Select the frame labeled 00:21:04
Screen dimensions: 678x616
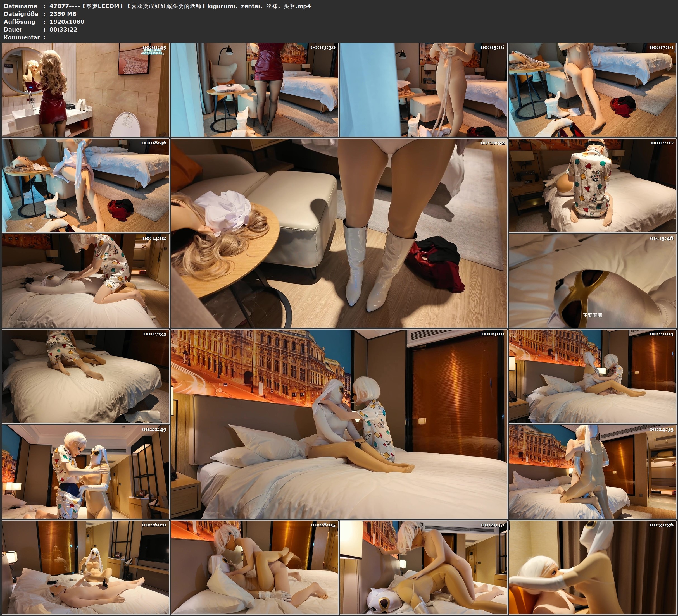[x=592, y=376]
